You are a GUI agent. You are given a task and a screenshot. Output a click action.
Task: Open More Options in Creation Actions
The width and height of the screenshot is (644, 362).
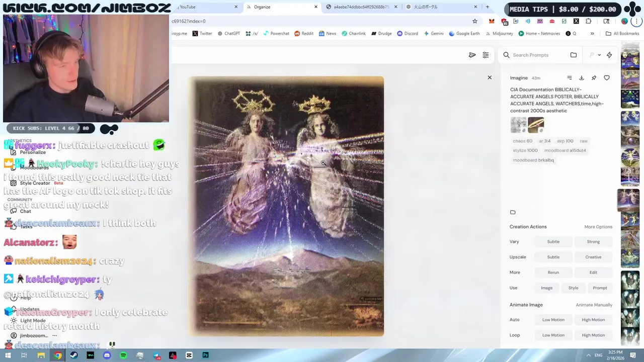pyautogui.click(x=598, y=227)
